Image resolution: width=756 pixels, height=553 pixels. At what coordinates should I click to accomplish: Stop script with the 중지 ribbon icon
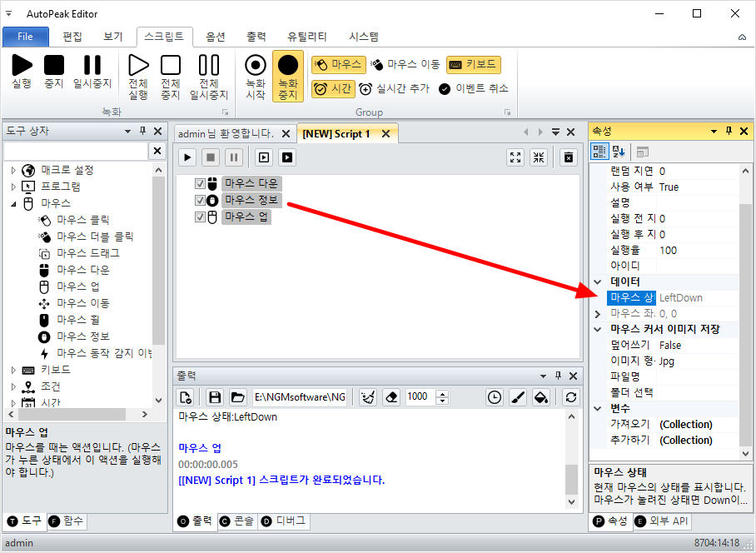[x=53, y=71]
